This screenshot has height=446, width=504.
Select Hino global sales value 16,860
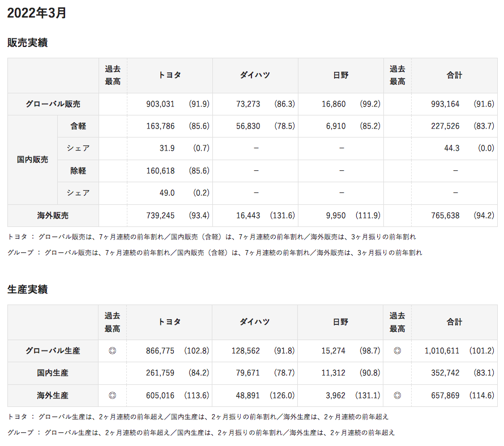[334, 104]
